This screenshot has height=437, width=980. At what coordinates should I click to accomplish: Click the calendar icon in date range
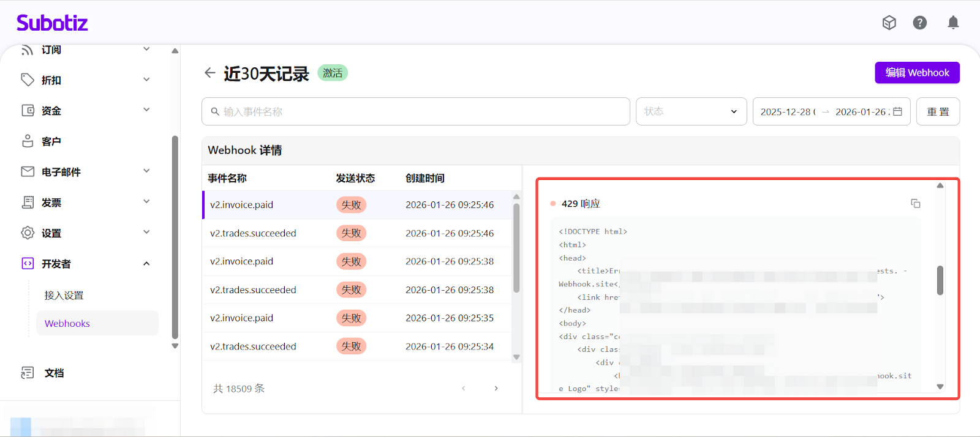[897, 111]
